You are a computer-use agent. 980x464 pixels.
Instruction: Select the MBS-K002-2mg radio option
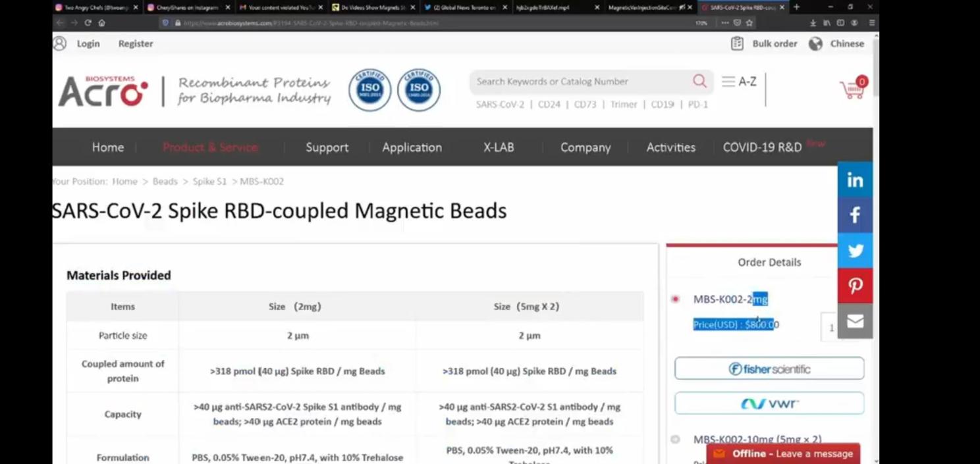pos(675,299)
